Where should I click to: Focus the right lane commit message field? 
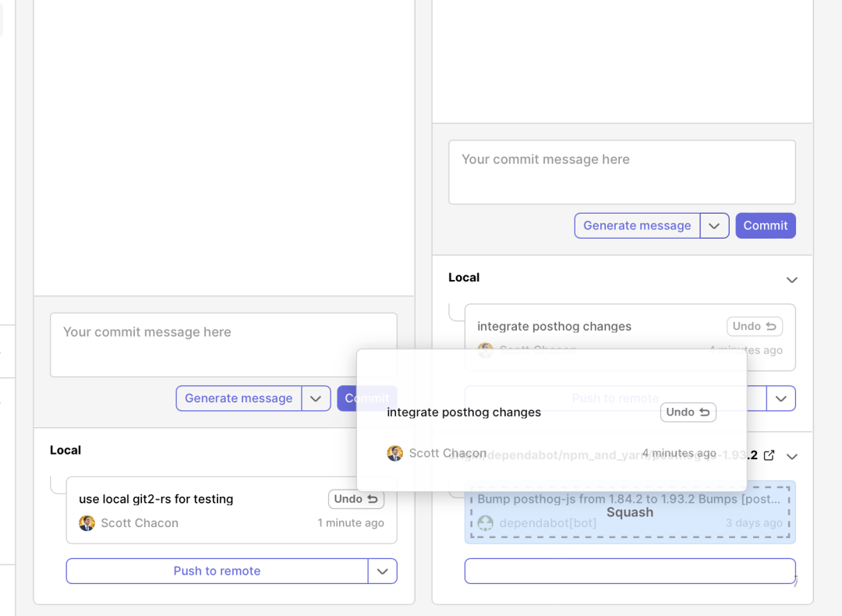[x=621, y=172]
